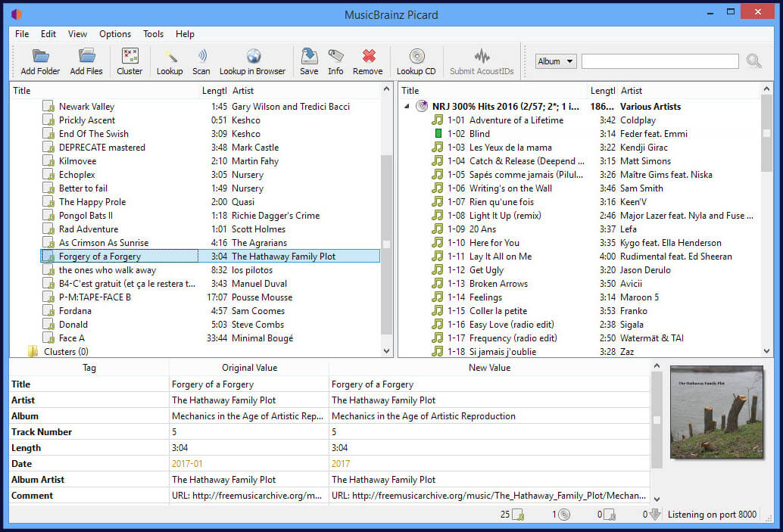Click the left pane vertical scrollbar thumb
Viewport: 783px width, 532px height.
tap(386, 244)
